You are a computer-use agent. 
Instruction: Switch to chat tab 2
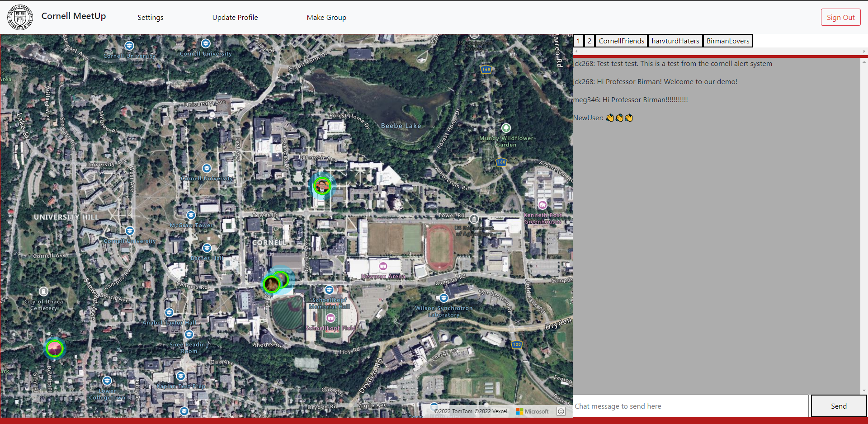pyautogui.click(x=590, y=41)
